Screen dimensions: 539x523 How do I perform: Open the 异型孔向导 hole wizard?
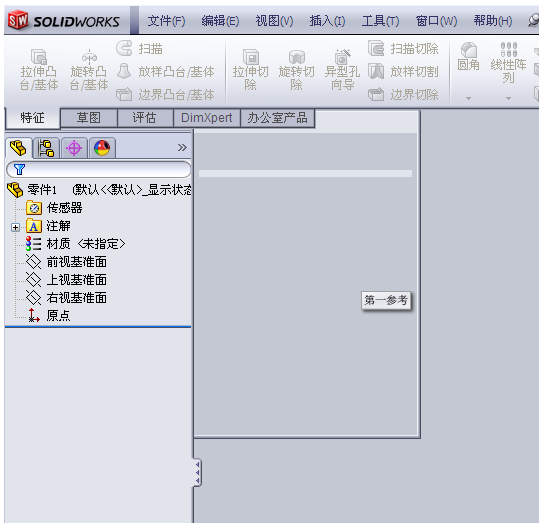[x=342, y=70]
